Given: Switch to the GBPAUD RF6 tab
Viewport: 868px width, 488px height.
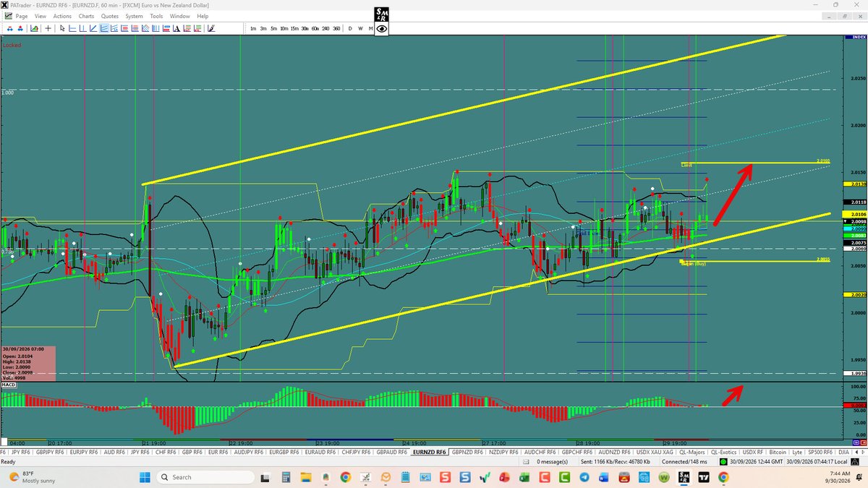Looking at the screenshot, I should [391, 452].
